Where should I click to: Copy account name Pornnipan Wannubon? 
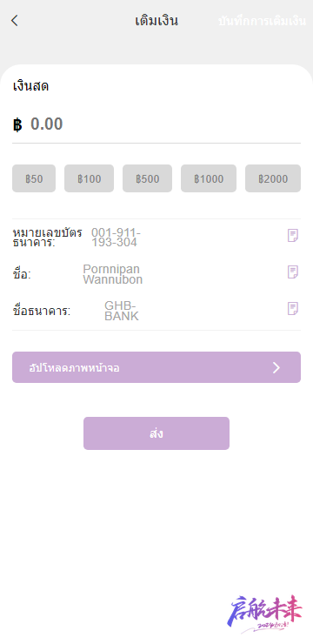tap(292, 272)
